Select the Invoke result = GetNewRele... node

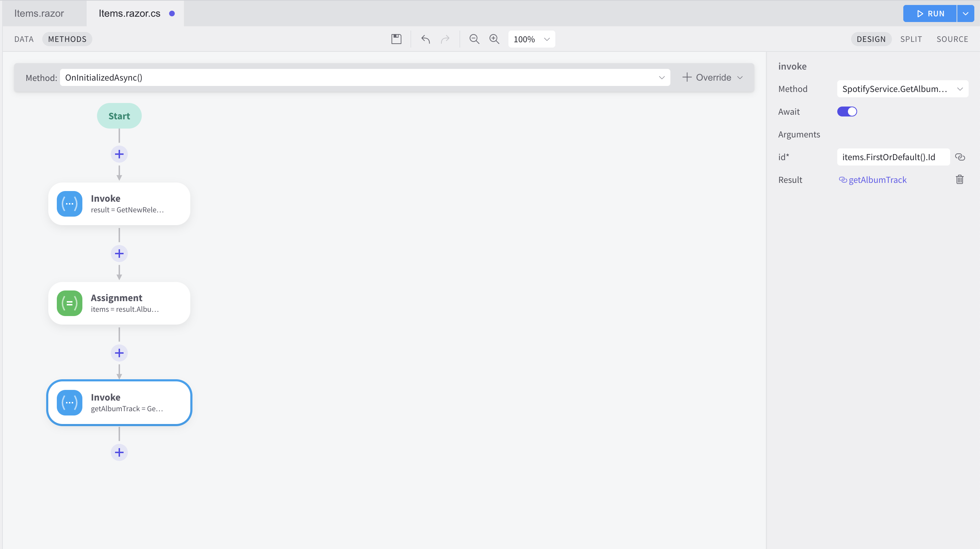pos(119,203)
